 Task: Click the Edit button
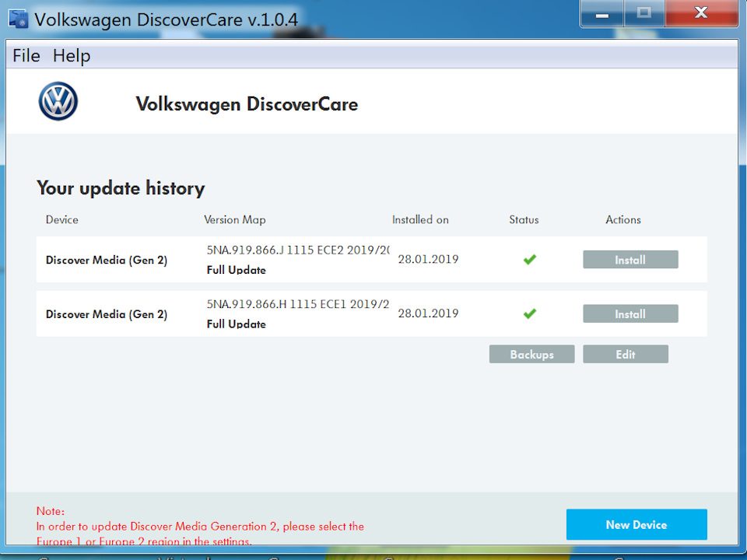pos(626,355)
